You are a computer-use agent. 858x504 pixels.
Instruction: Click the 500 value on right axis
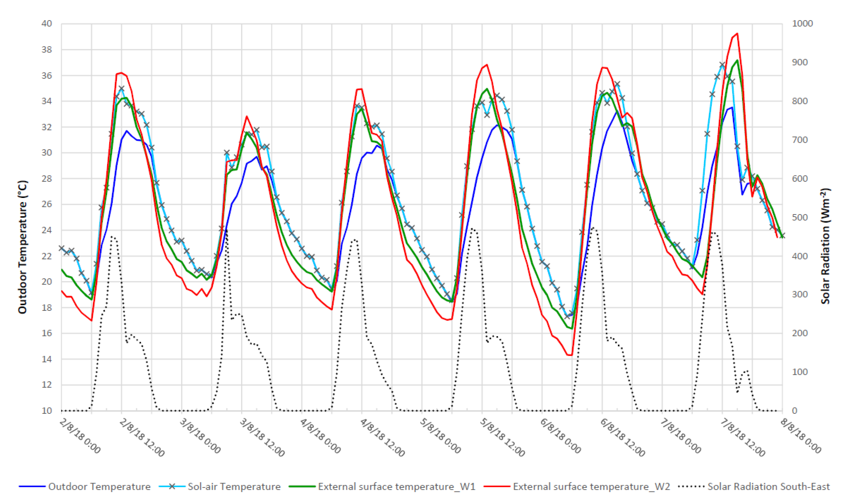[800, 217]
